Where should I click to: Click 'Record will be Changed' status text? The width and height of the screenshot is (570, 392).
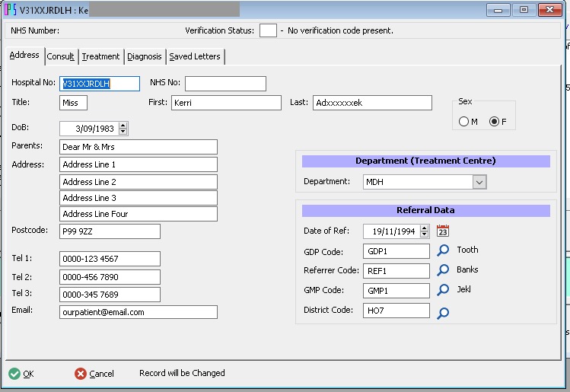(182, 373)
